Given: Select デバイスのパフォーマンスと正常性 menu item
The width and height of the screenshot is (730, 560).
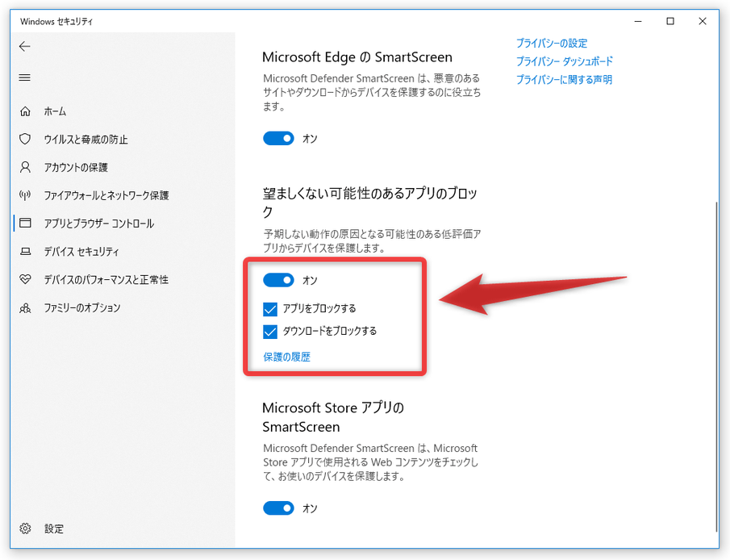Looking at the screenshot, I should (106, 279).
